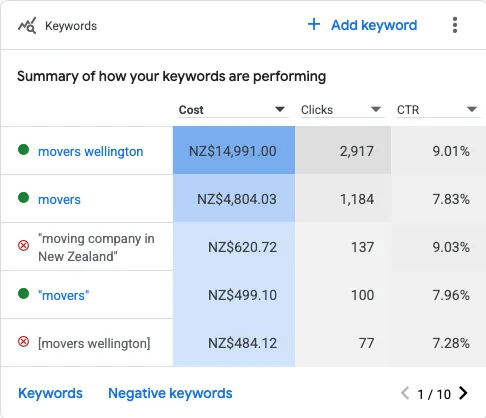Open the three-dot more options menu
The width and height of the screenshot is (486, 418).
point(455,25)
